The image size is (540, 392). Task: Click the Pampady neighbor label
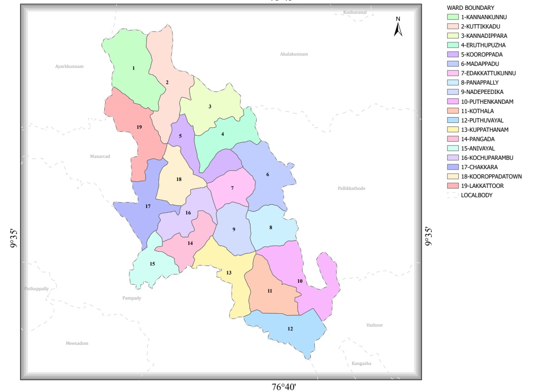pyautogui.click(x=131, y=298)
